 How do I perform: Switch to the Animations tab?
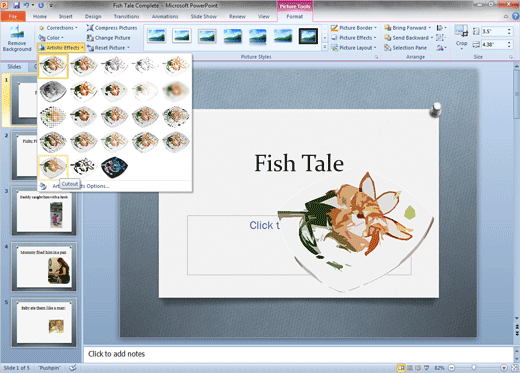(x=165, y=16)
